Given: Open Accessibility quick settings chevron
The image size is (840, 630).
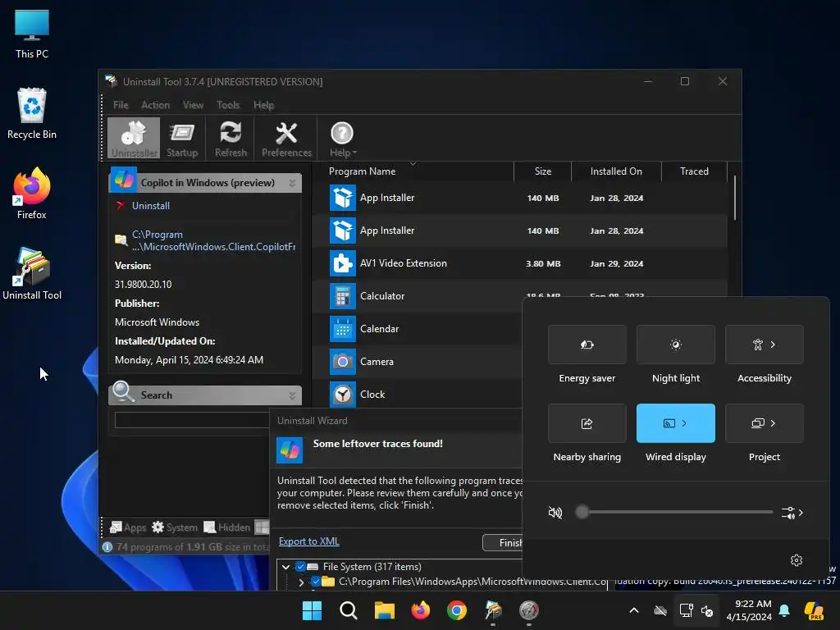Looking at the screenshot, I should (773, 345).
